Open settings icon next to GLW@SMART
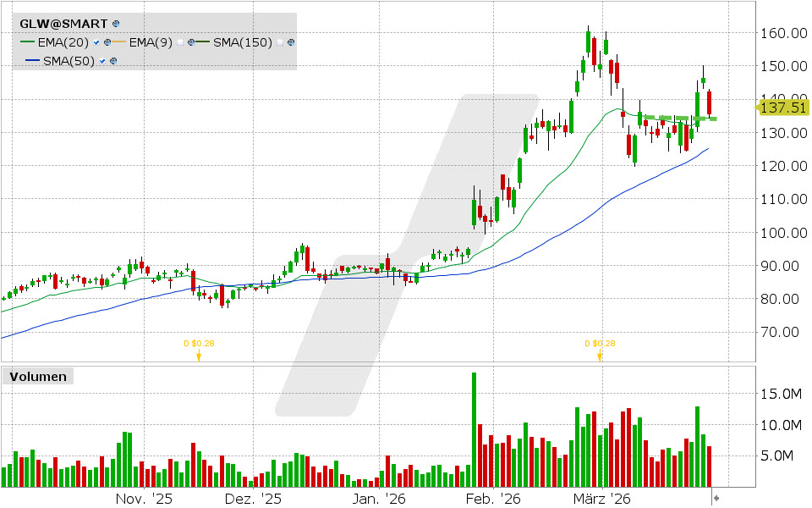Image resolution: width=812 pixels, height=508 pixels. (x=116, y=24)
